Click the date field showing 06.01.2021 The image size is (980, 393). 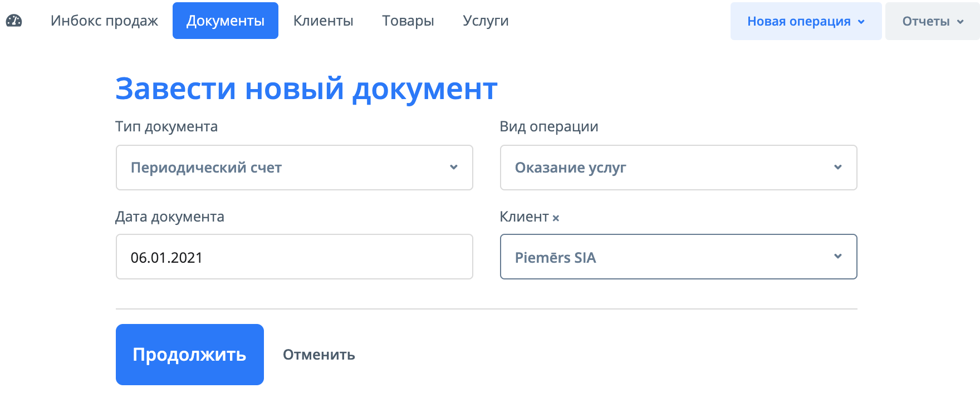click(x=294, y=257)
